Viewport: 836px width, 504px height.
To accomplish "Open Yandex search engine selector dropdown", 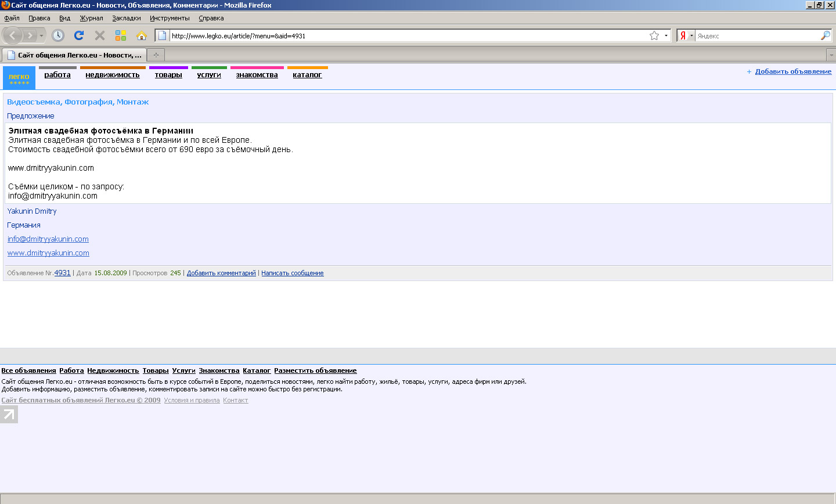I will [691, 35].
